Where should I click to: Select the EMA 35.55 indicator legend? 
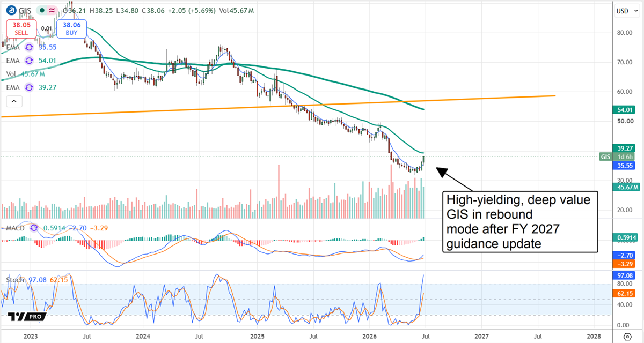[x=32, y=47]
